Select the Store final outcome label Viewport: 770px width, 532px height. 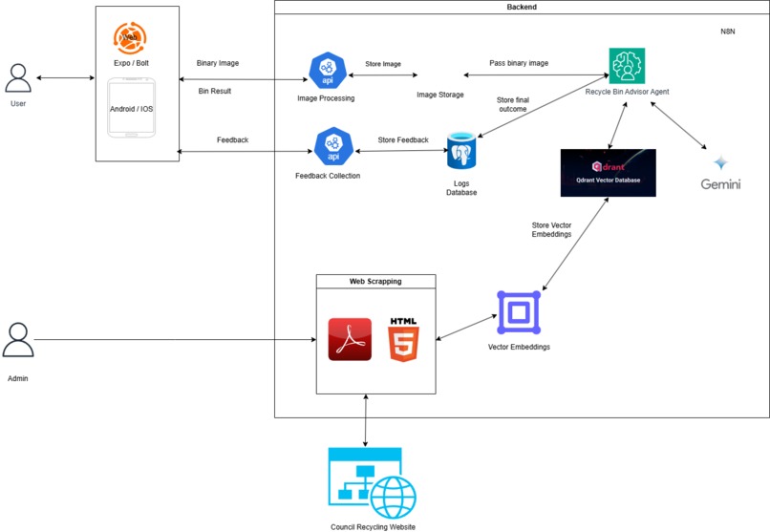tap(513, 104)
